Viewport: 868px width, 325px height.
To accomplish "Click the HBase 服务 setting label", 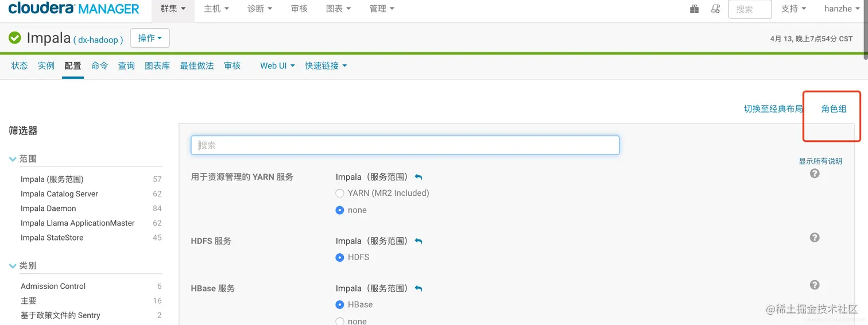I will [213, 288].
